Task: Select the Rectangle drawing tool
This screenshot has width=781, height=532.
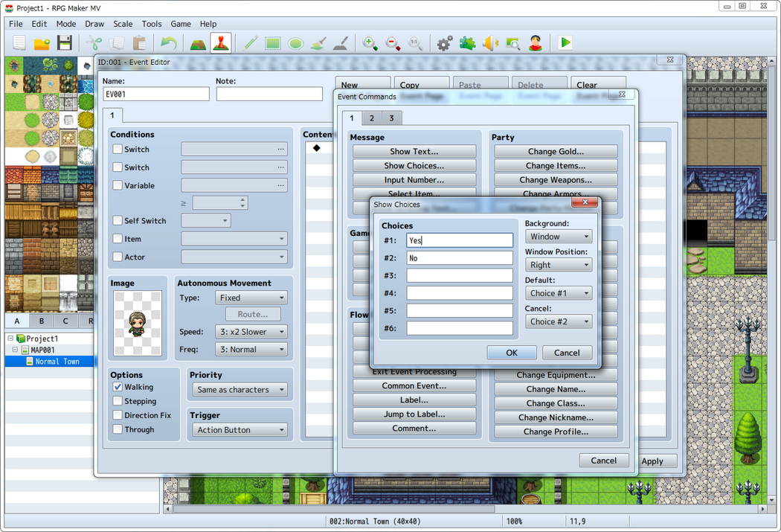Action: [273, 43]
